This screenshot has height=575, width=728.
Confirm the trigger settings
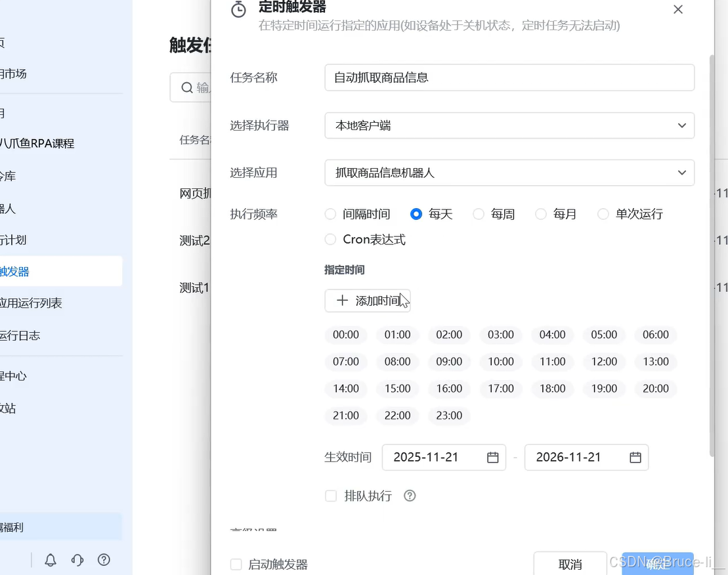(657, 564)
